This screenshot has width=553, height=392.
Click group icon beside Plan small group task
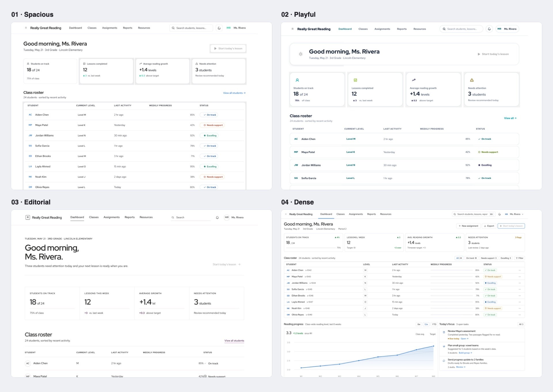444,346
